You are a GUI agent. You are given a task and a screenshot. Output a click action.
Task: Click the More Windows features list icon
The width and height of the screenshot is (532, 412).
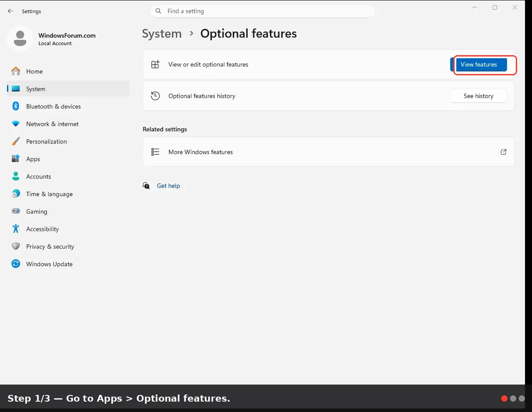(155, 152)
